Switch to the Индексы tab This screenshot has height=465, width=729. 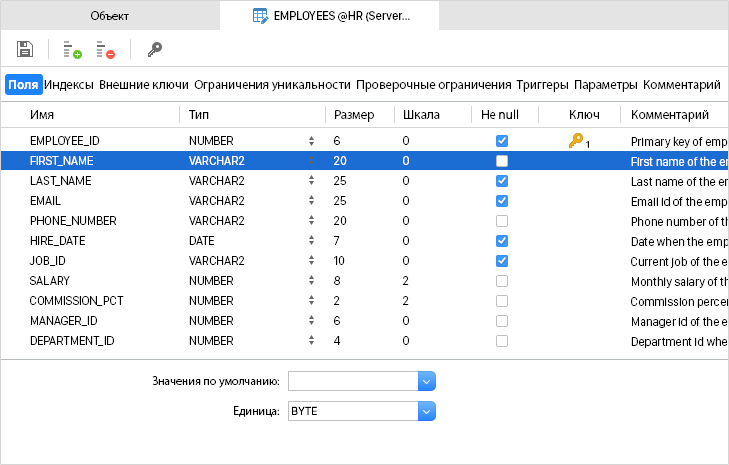(x=69, y=85)
